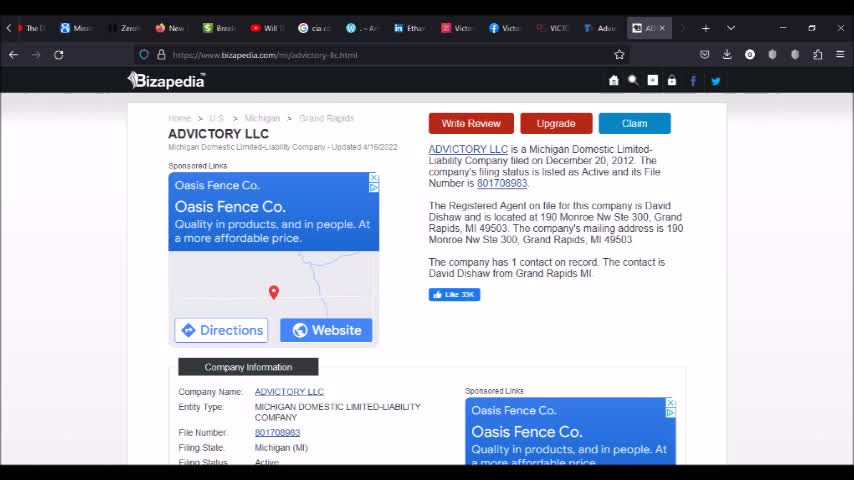Click the red Upgrade button
Screen dimensions: 854x480
point(556,124)
